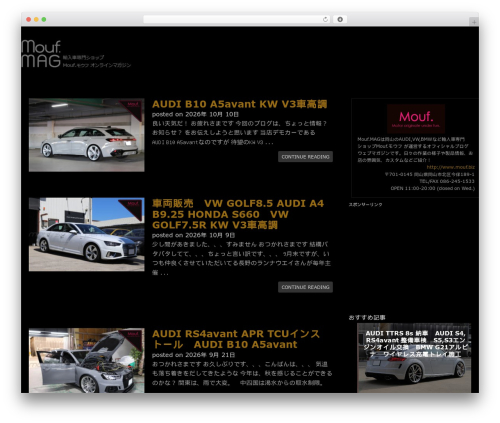This screenshot has width=500, height=423.
Task: Continue reading the AUDI B10 A5avant post
Action: [305, 157]
